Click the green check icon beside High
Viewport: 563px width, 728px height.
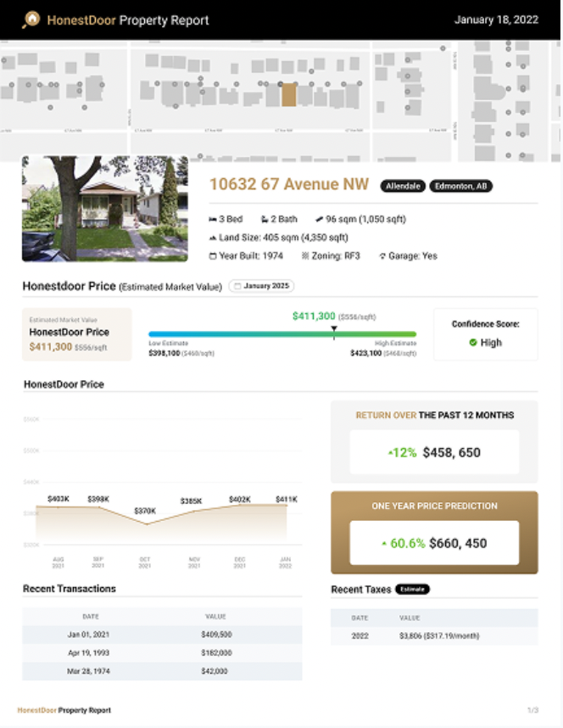[473, 343]
